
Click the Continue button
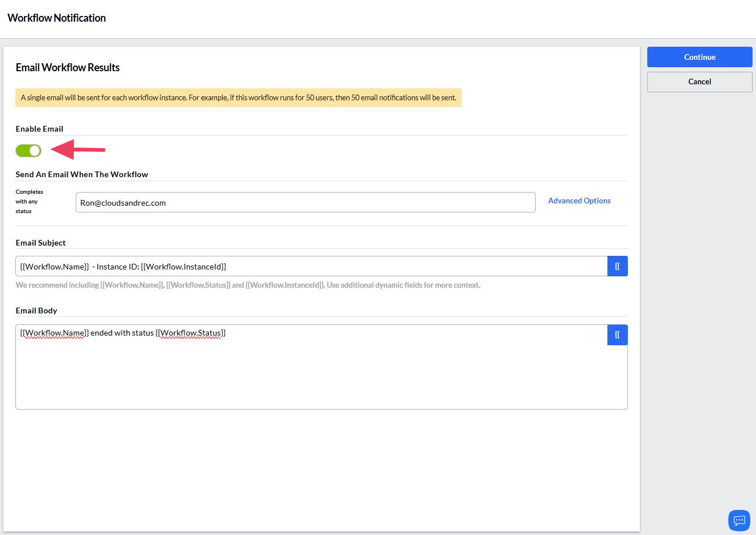point(700,57)
